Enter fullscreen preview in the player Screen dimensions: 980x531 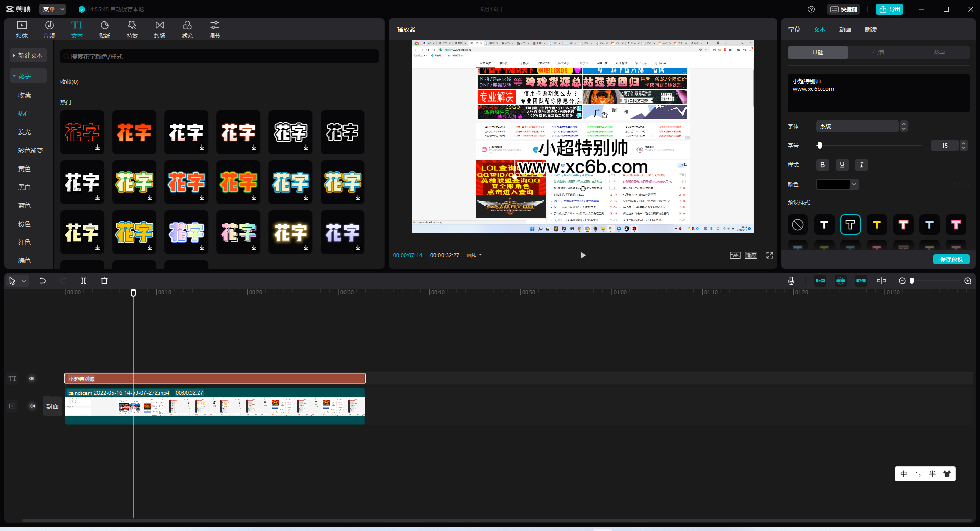click(x=770, y=255)
